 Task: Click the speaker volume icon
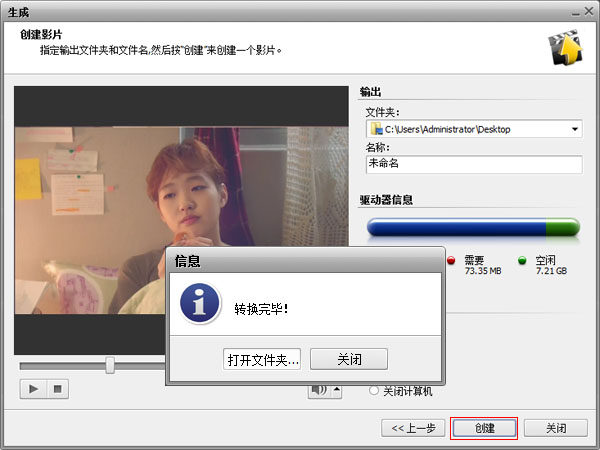tap(320, 390)
